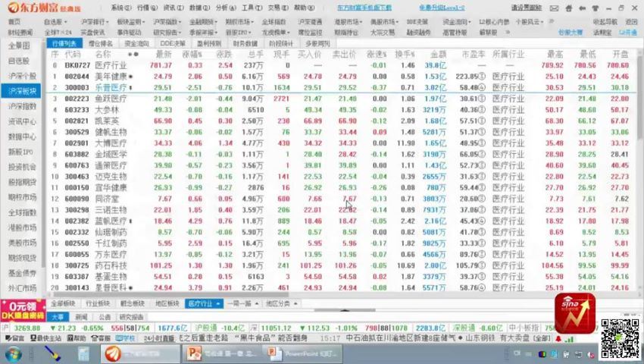Select the 乐普医疗 stock name
The height and width of the screenshot is (364, 644).
111,87
